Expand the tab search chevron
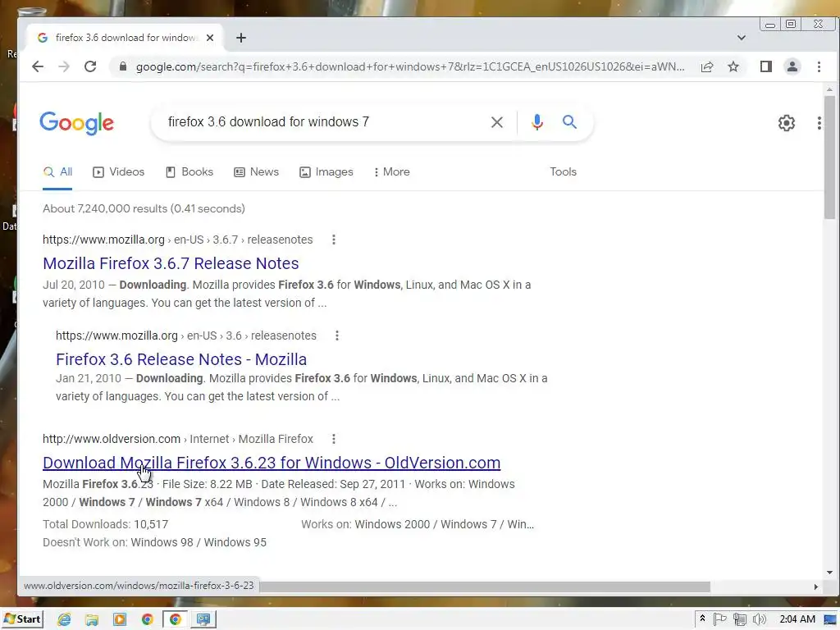 point(742,38)
